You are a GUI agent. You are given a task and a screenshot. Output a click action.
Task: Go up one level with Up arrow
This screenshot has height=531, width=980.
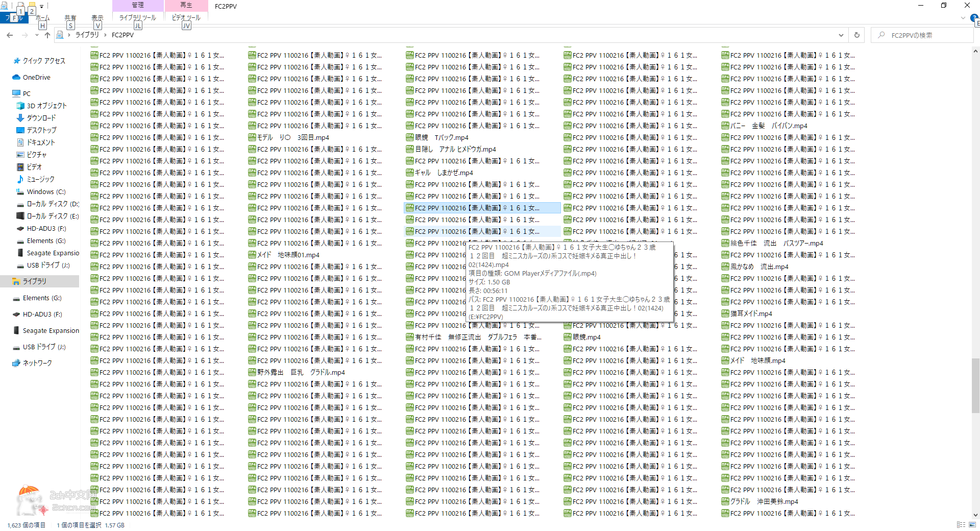47,35
